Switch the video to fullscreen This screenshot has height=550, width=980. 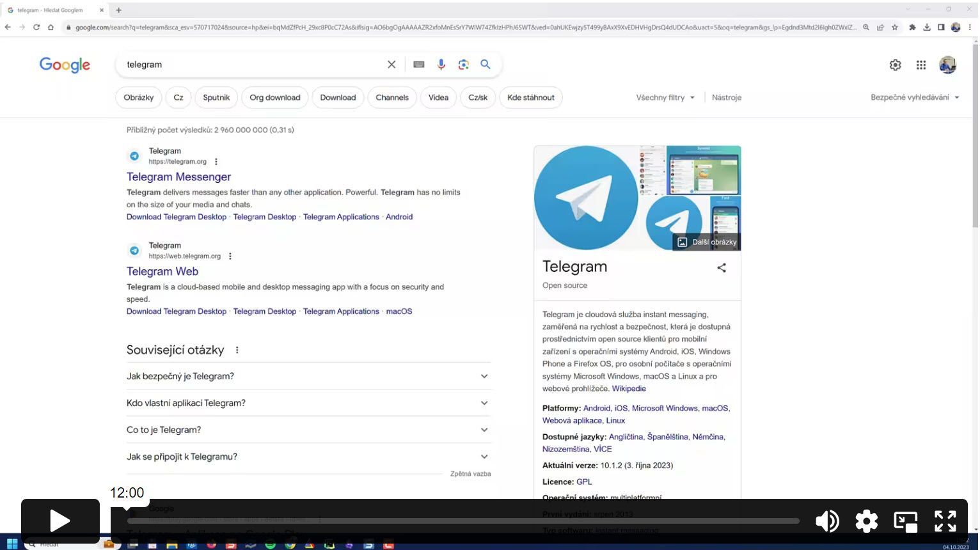[945, 521]
